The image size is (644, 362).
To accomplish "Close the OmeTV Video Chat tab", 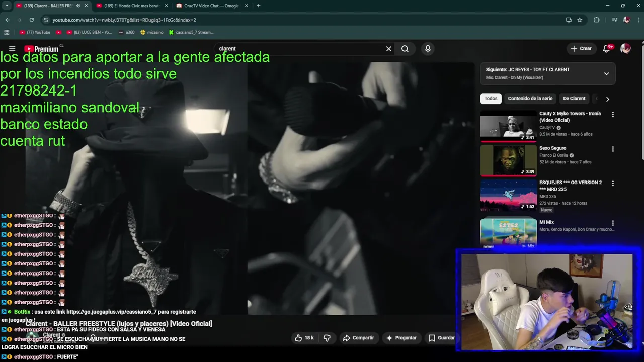I will [246, 6].
